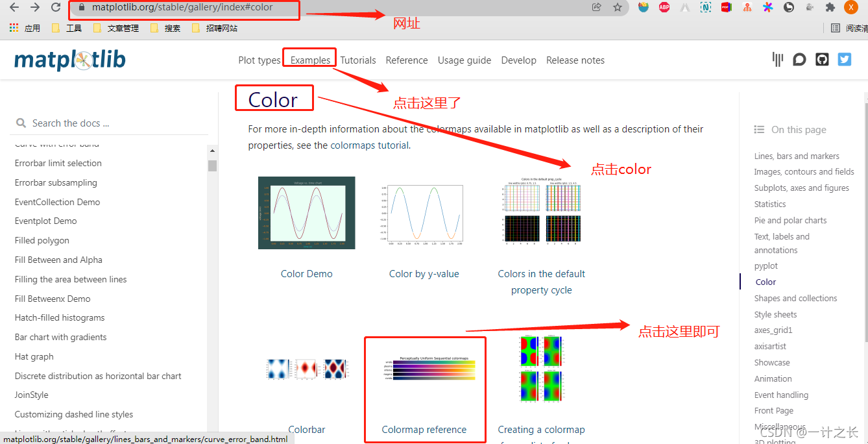The image size is (868, 444).
Task: Click the Color by y-value thumbnail
Action: (x=424, y=213)
